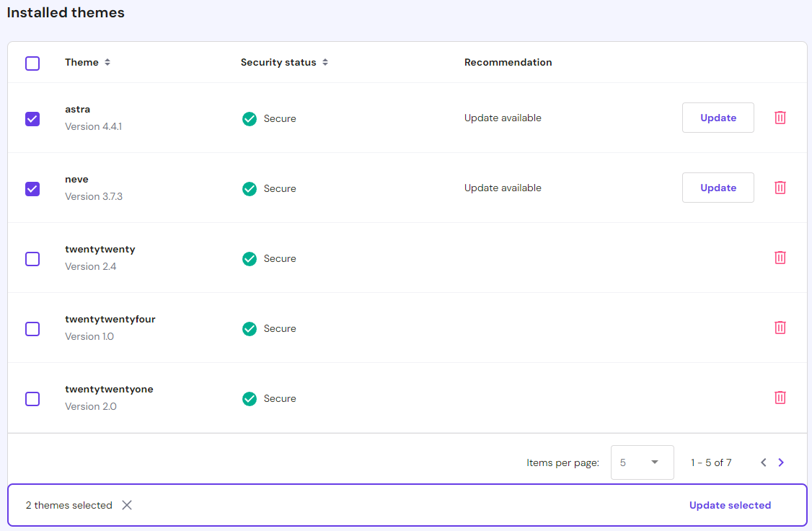Go to the next page of themes

(780, 462)
